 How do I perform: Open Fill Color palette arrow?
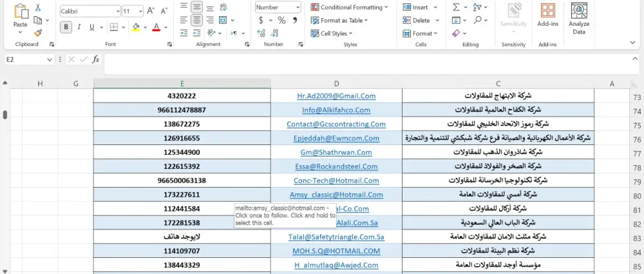145,27
